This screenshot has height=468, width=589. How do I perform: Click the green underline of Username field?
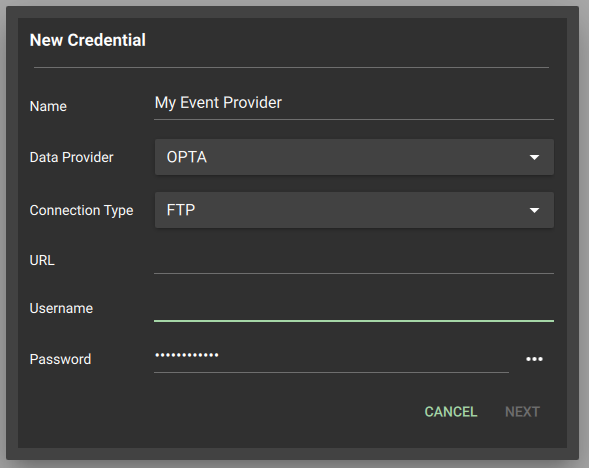[x=354, y=321]
